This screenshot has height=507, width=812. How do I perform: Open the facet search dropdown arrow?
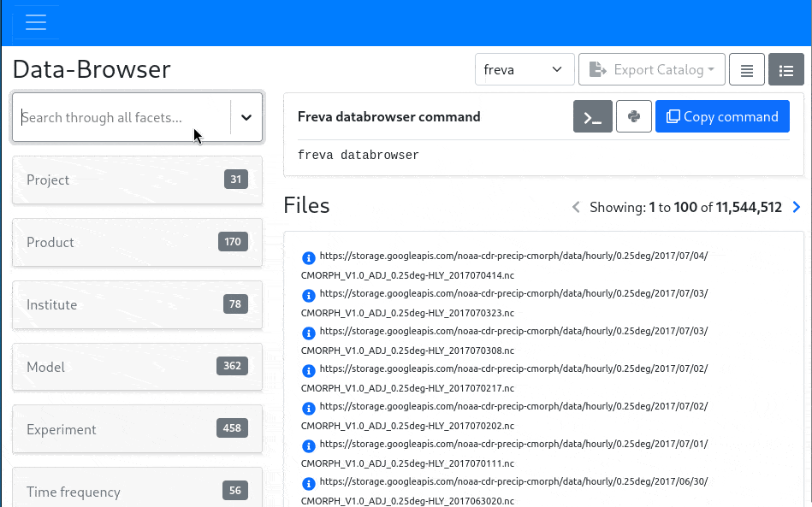click(x=246, y=117)
